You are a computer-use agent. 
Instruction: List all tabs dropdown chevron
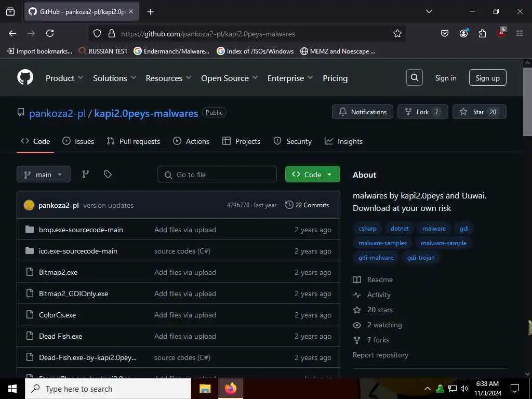pos(429,11)
